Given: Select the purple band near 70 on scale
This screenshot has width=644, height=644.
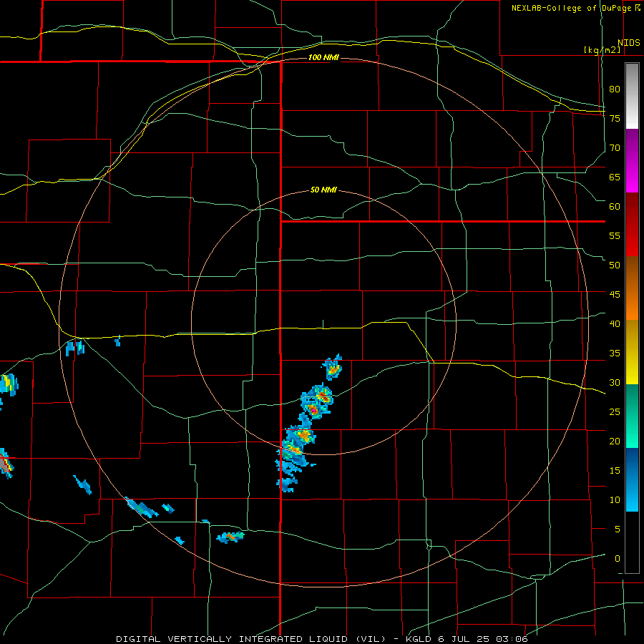Looking at the screenshot, I should pos(632,160).
